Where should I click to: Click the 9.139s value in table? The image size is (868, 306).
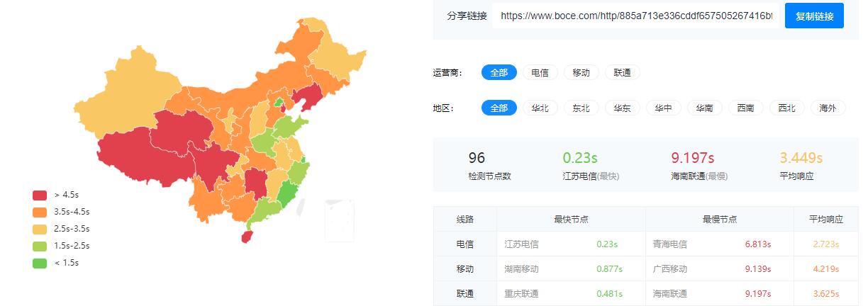tap(757, 269)
